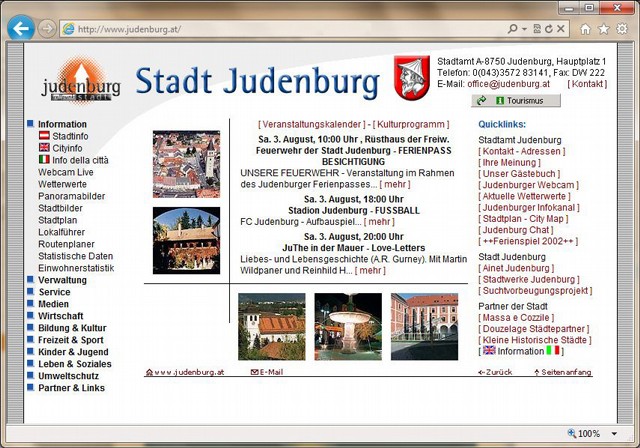Viewport: 640px width, 448px height.
Task: Open Routenplaner menu entry
Action: [x=66, y=244]
